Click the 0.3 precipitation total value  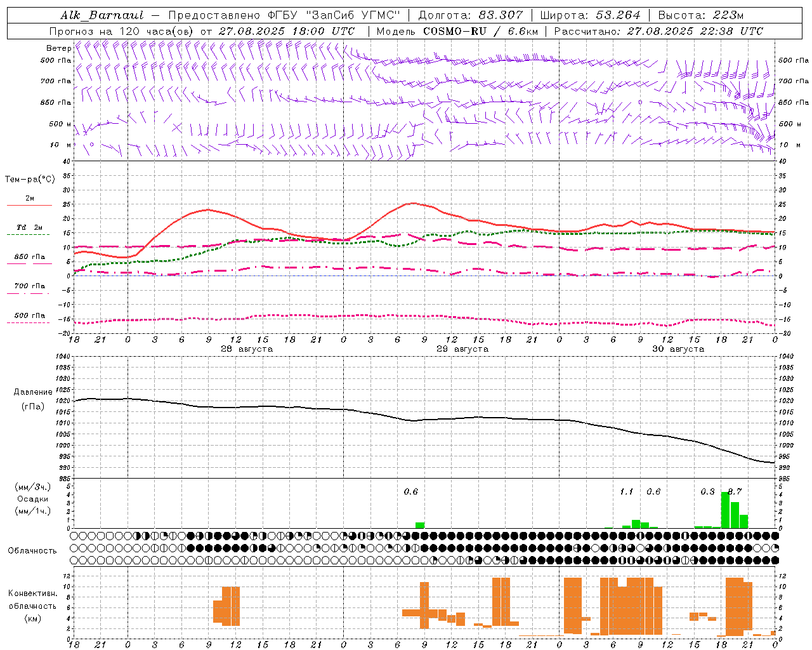pos(707,491)
